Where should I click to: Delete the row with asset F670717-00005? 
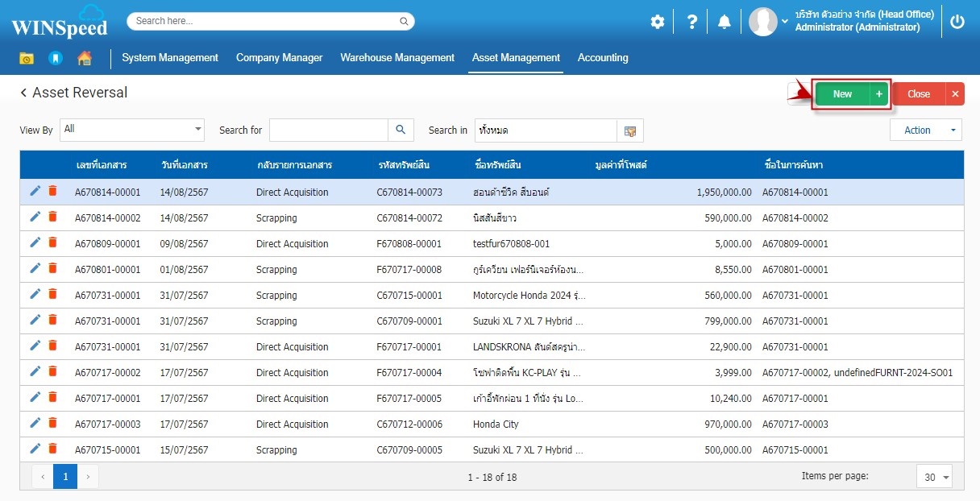point(52,397)
